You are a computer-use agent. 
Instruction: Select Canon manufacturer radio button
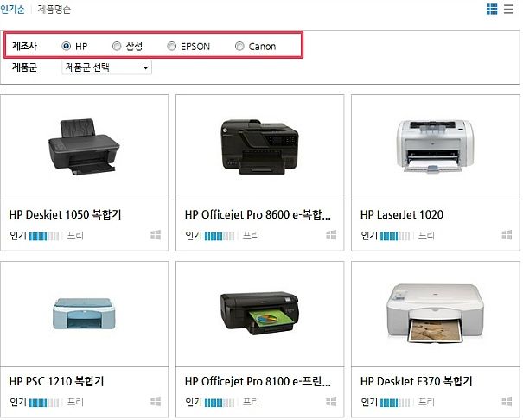[x=239, y=46]
